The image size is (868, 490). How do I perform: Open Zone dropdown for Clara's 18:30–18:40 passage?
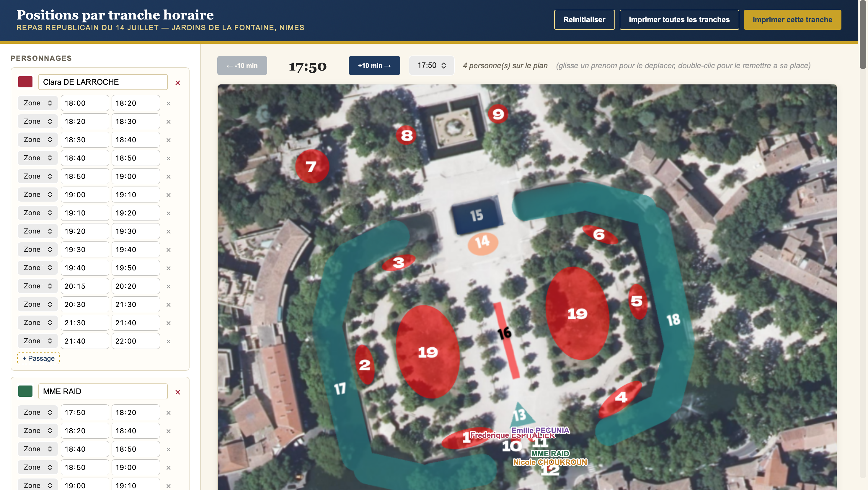(38, 140)
